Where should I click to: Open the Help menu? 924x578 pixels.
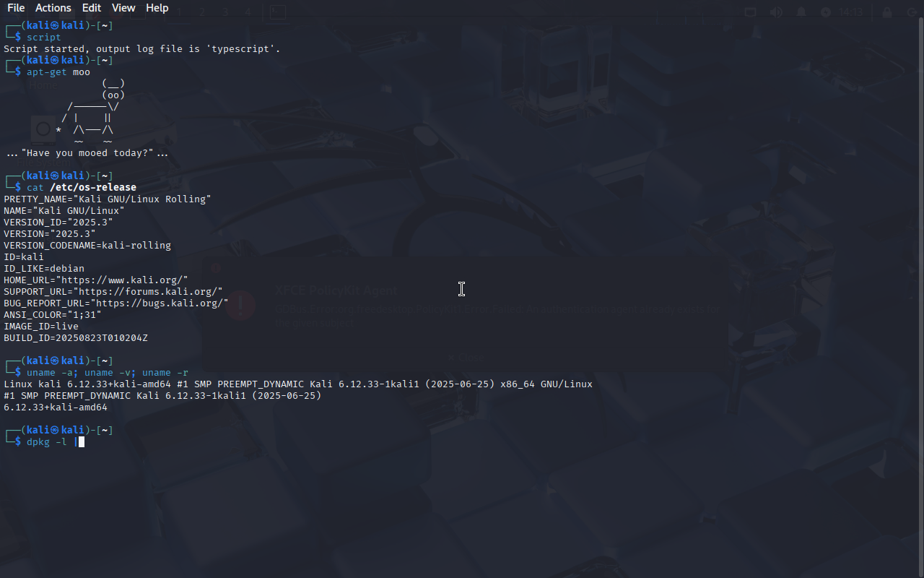point(157,8)
